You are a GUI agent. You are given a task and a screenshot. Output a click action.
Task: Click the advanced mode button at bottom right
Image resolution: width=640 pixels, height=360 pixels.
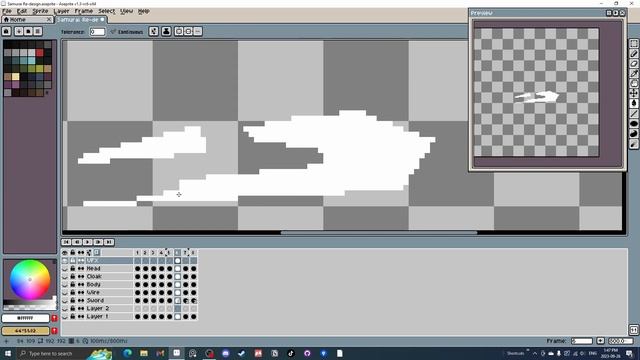point(633,329)
